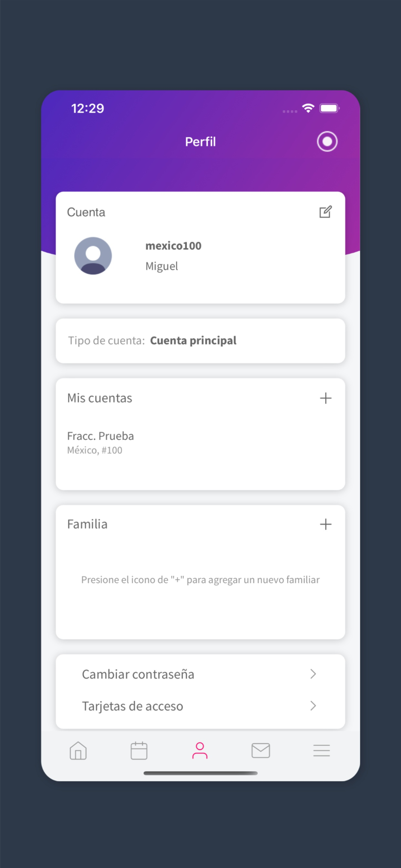
Task: Select the profile person tab icon
Action: (x=200, y=750)
